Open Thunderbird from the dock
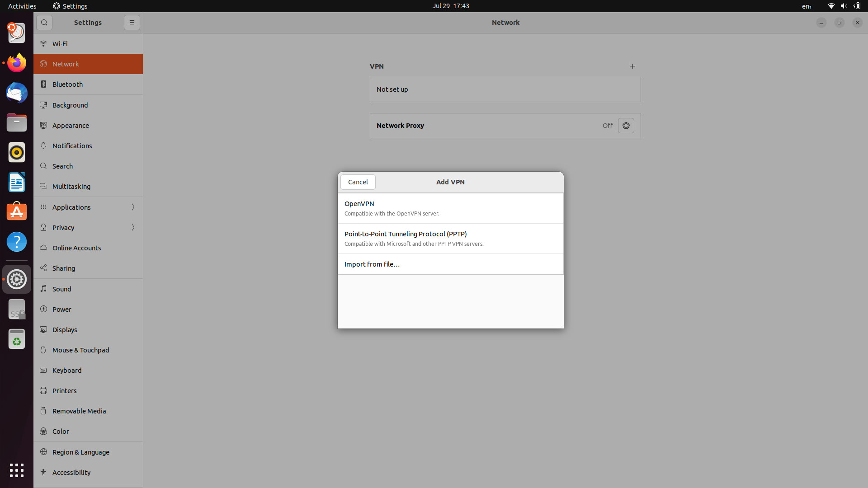Image resolution: width=868 pixels, height=488 pixels. pyautogui.click(x=16, y=93)
